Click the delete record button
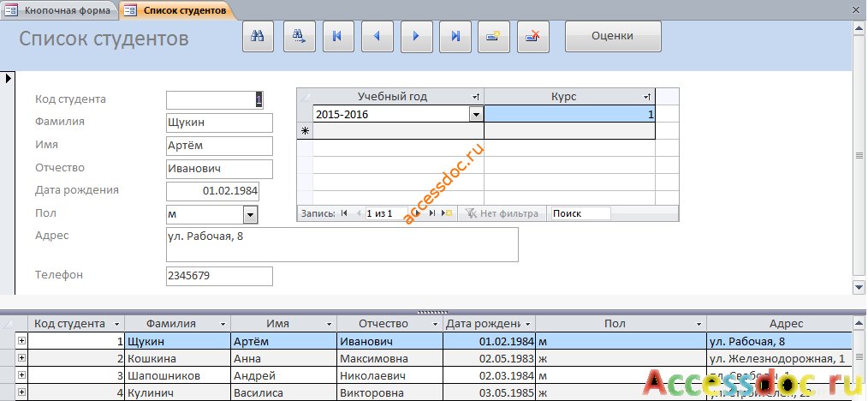 pyautogui.click(x=533, y=37)
